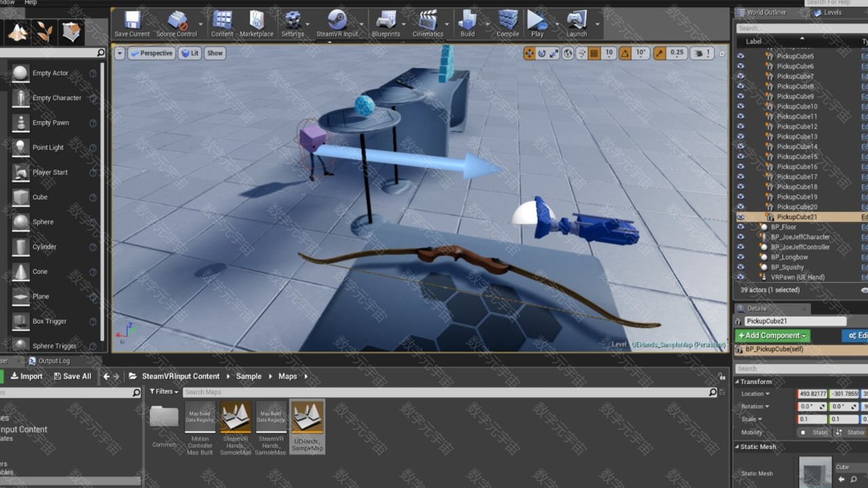The height and width of the screenshot is (488, 868).
Task: Click the Play icon in the toolbar
Action: (537, 24)
